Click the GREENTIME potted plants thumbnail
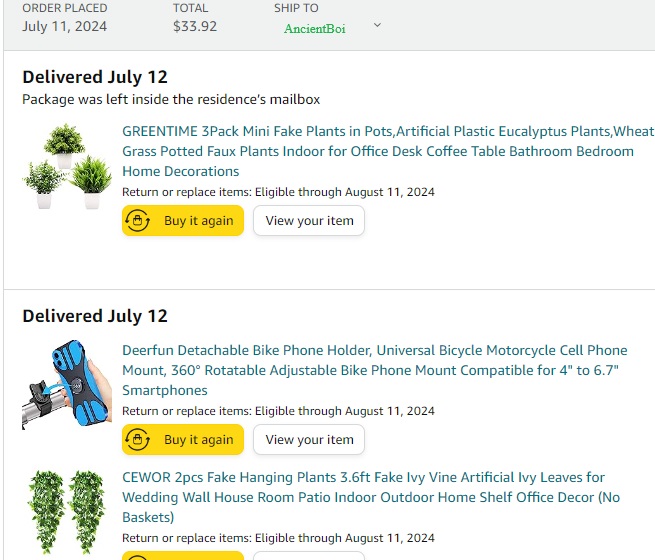Screen dimensions: 655x560 [67, 166]
